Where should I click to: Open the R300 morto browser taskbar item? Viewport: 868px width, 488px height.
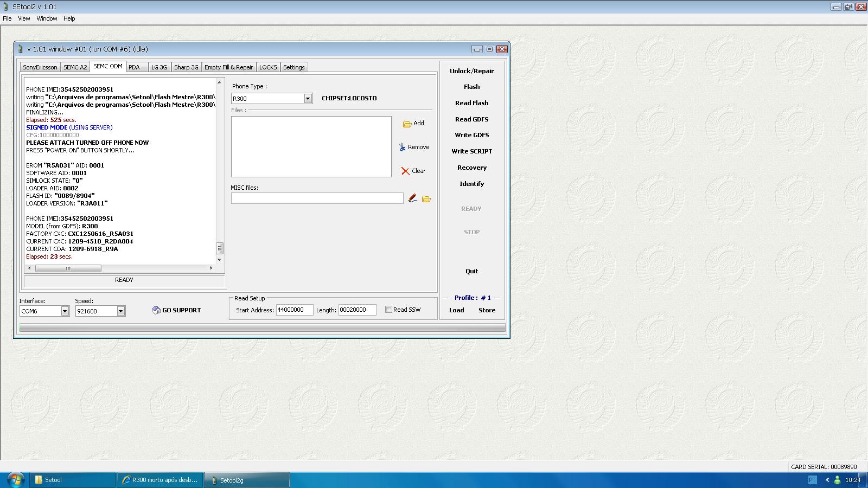(x=160, y=480)
